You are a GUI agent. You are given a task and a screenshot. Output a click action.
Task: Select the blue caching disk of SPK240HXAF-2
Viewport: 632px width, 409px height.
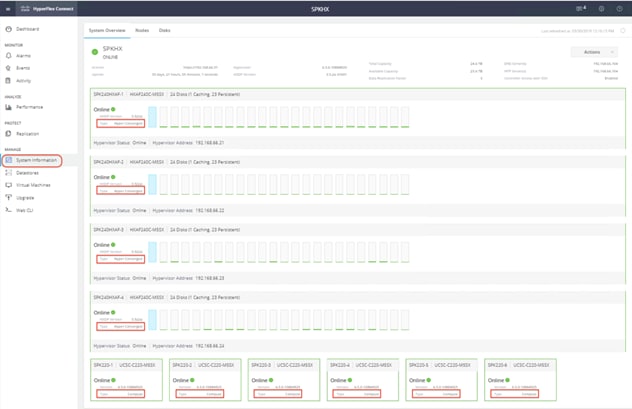152,185
